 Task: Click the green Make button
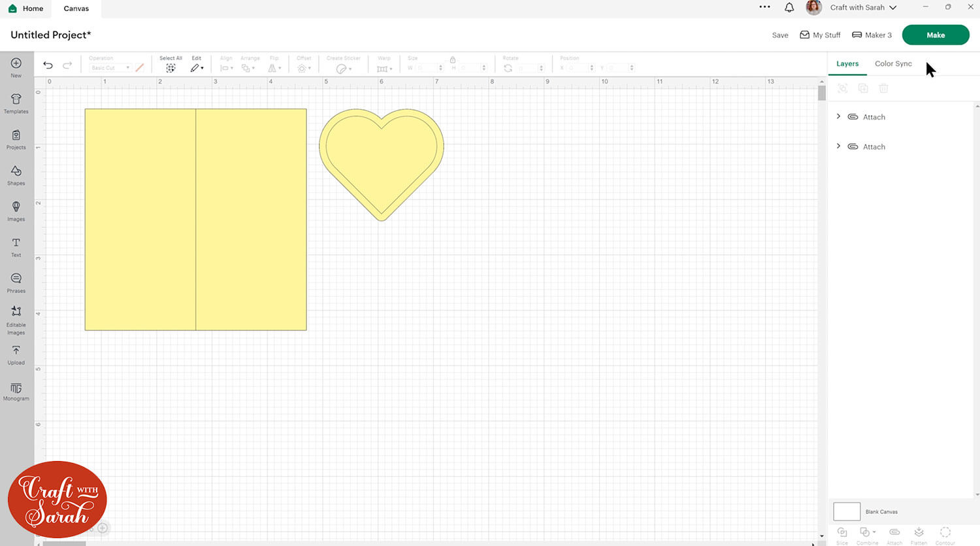(936, 35)
